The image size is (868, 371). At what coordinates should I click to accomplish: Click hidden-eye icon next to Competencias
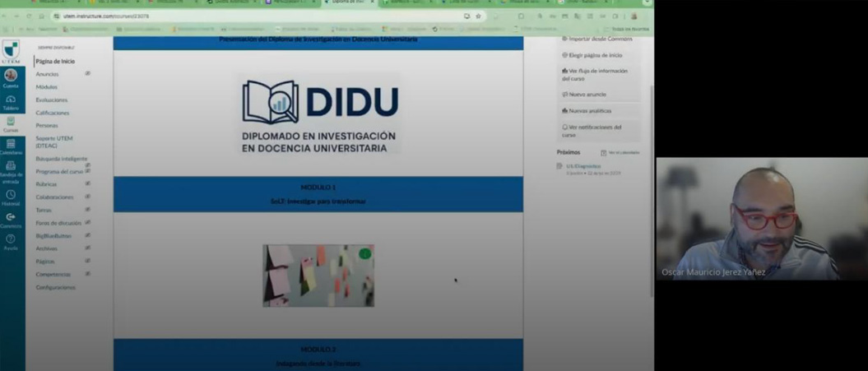87,274
